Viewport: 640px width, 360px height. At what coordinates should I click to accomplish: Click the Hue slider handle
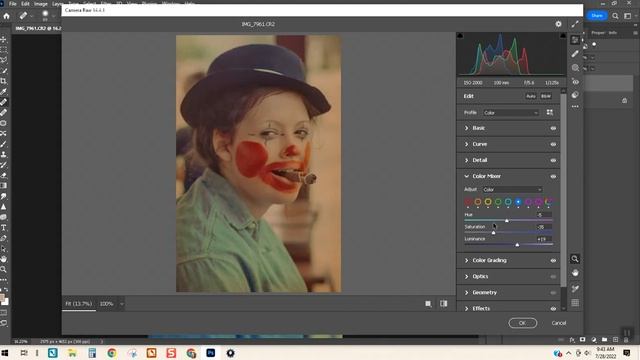(x=507, y=220)
